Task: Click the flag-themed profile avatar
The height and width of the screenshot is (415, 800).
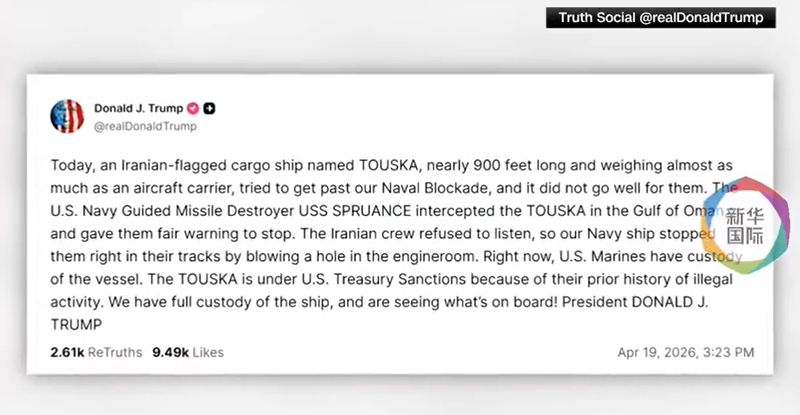Action: click(x=68, y=116)
